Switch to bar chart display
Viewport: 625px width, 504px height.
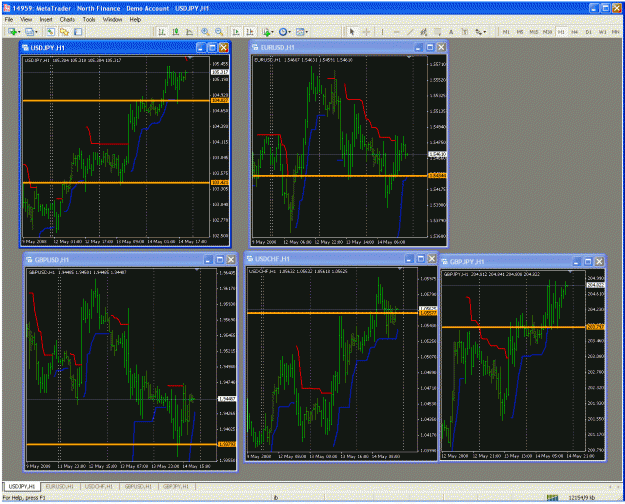tap(161, 32)
